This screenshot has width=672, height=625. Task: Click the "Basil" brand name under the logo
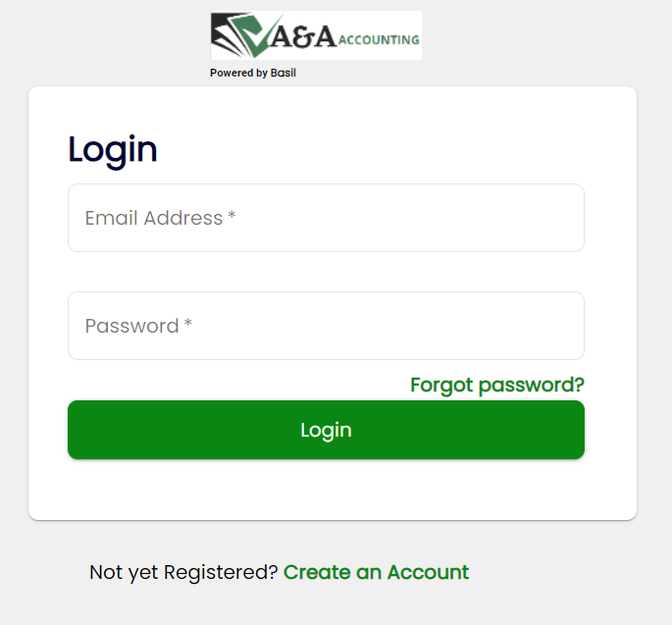[x=284, y=73]
